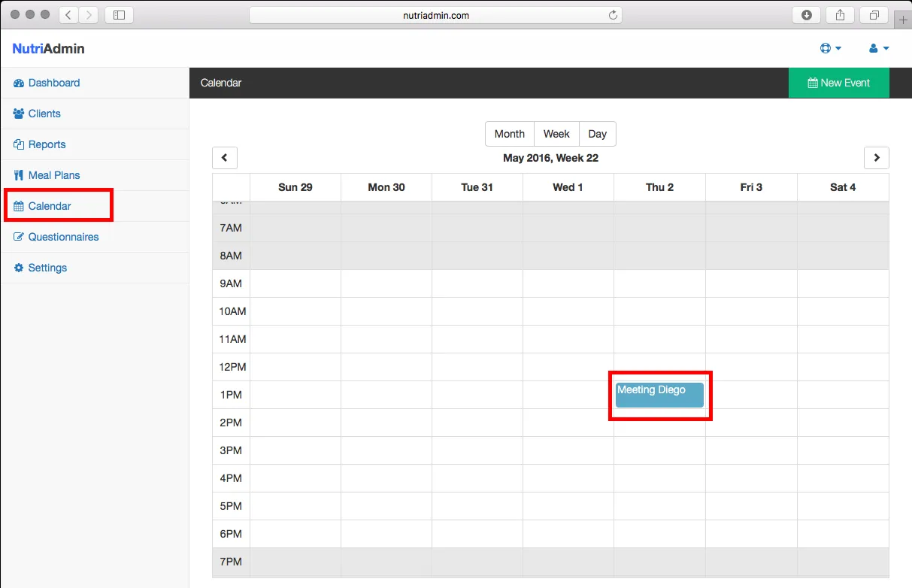Open Questionnaires from the sidebar
Viewport: 912px width, 588px height.
point(63,237)
